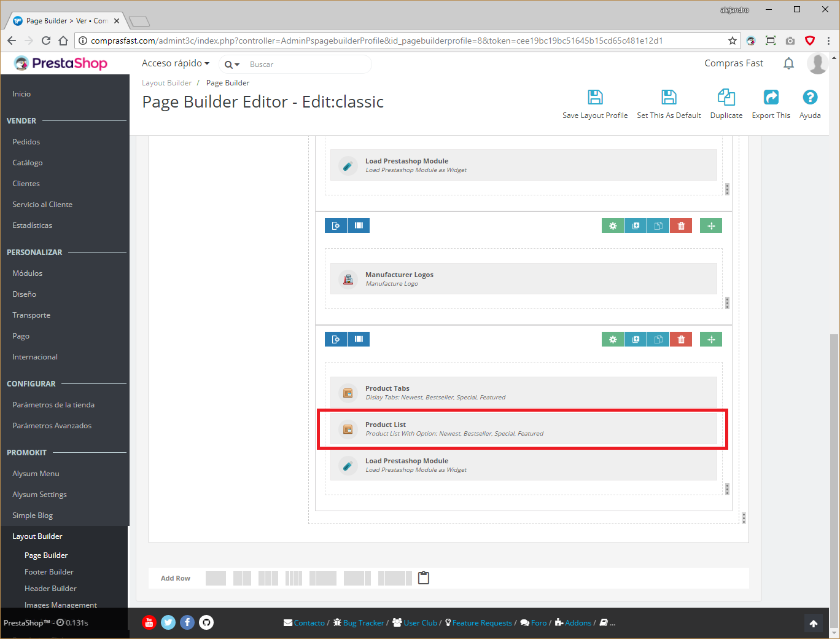Click column layout icon of Manufacturer Logos group

click(359, 225)
